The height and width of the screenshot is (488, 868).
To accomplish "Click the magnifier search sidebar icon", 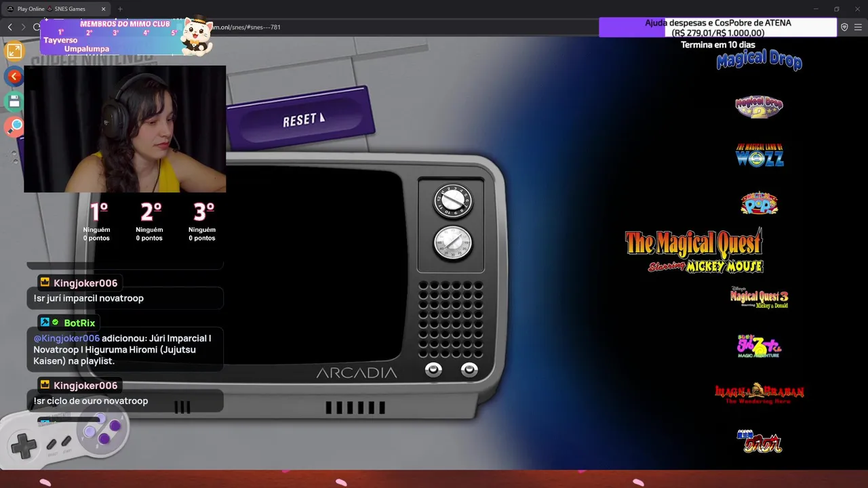I will [14, 127].
